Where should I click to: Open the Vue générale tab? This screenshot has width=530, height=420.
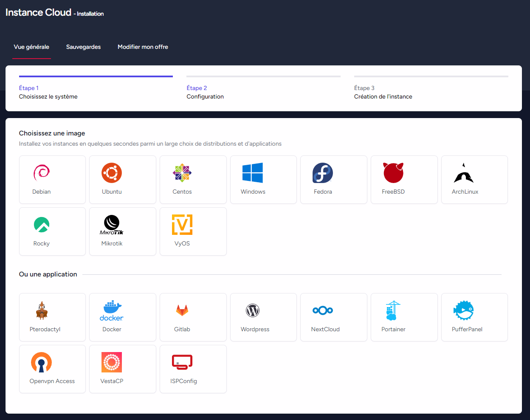[x=31, y=47]
